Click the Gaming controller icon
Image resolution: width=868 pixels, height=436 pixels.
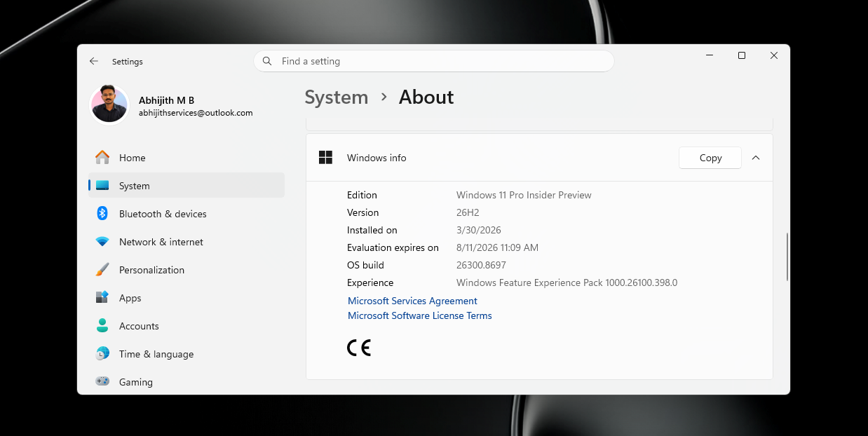102,382
